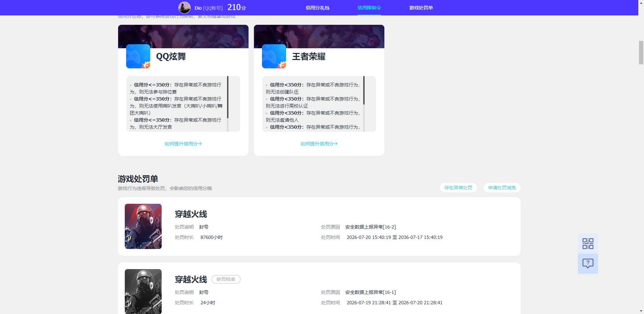Click the QQ炫舞 card title
The height and width of the screenshot is (314, 644).
pos(171,56)
